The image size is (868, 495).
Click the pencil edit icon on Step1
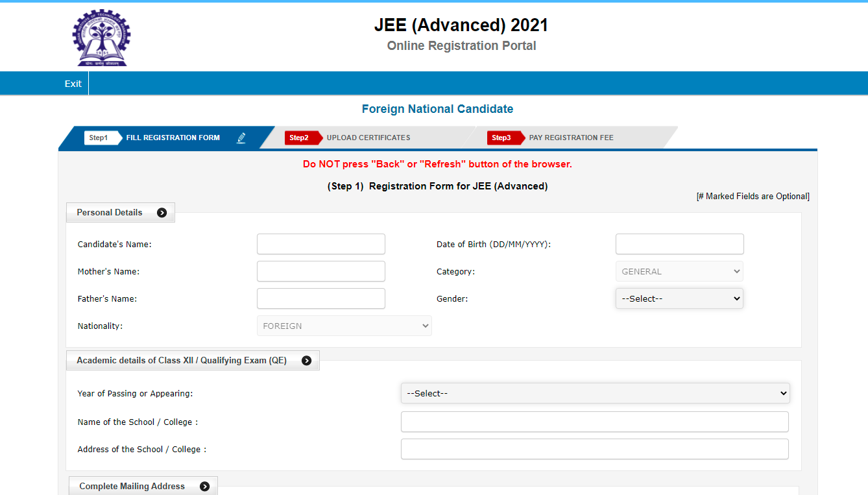241,138
